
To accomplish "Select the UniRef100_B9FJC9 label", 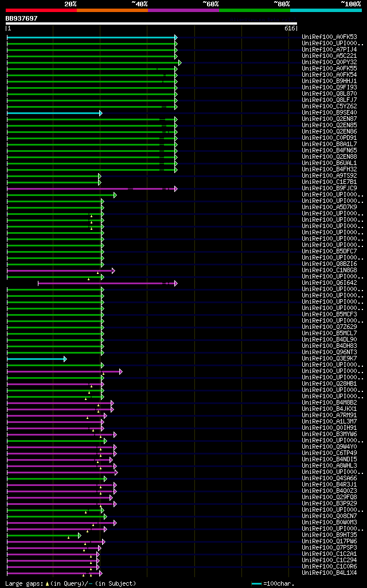I will 330,188.
